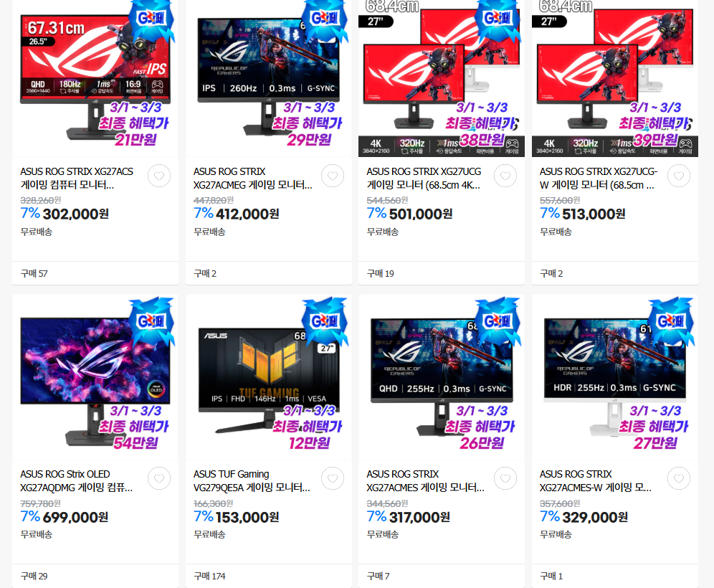Toggle wishlist heart for XG27AQDMG OLED monitor
The image size is (714, 588).
[159, 479]
